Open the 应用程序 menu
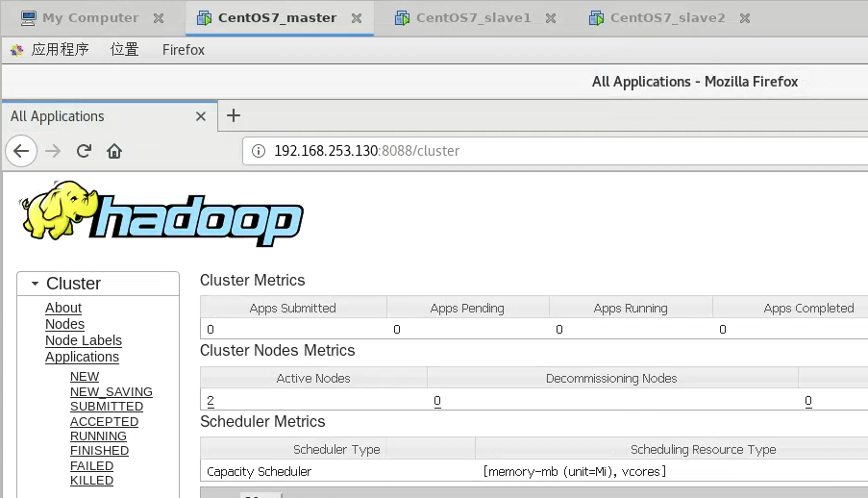 click(x=60, y=50)
